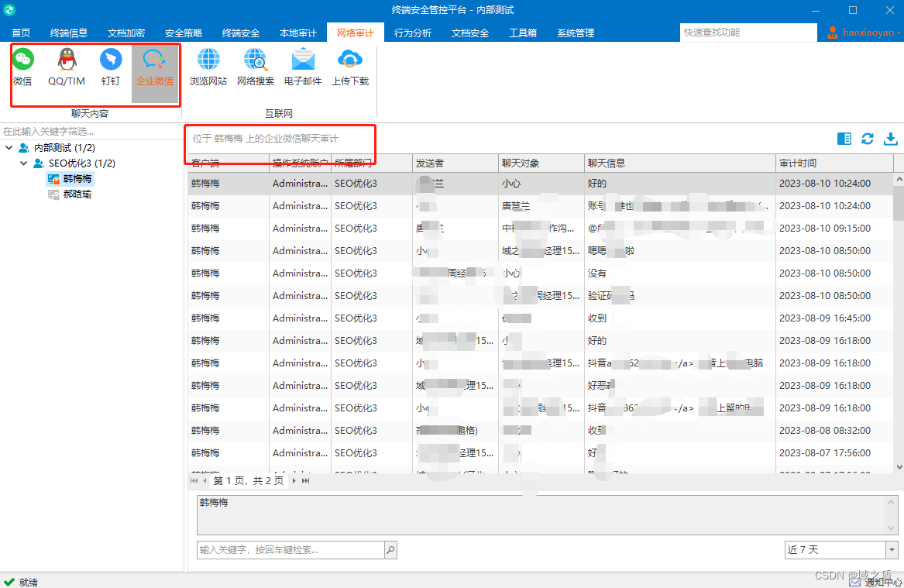Open the 近 7 天 time range dropdown
This screenshot has height=588, width=904.
point(892,550)
